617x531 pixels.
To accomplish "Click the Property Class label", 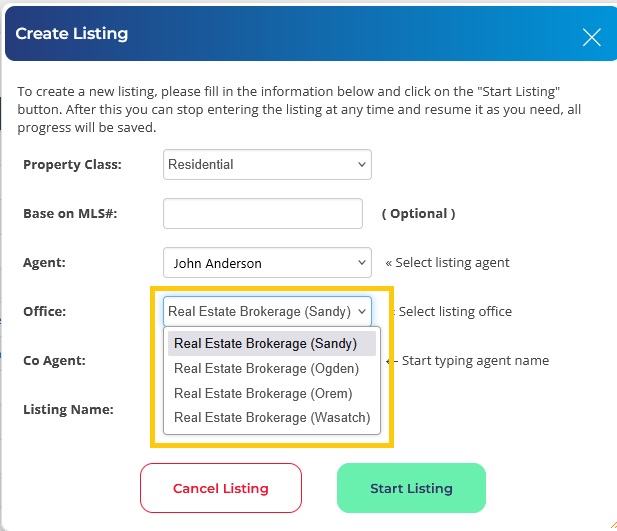I will click(x=72, y=165).
